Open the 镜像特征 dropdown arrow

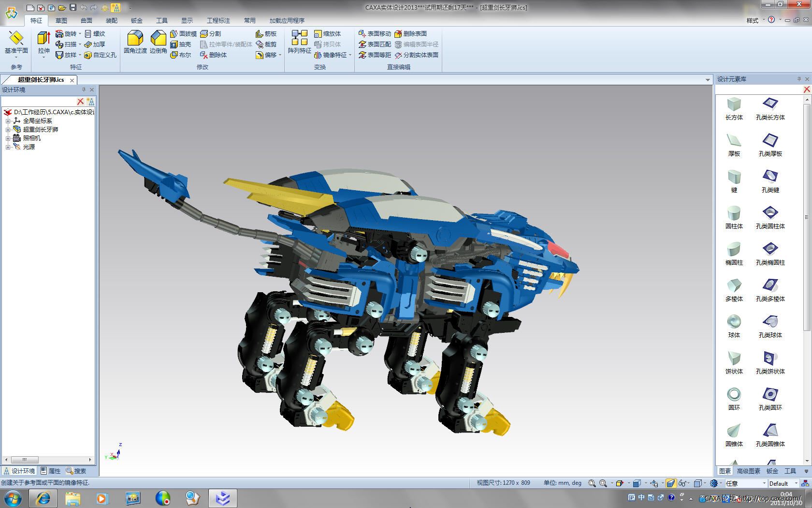click(350, 55)
